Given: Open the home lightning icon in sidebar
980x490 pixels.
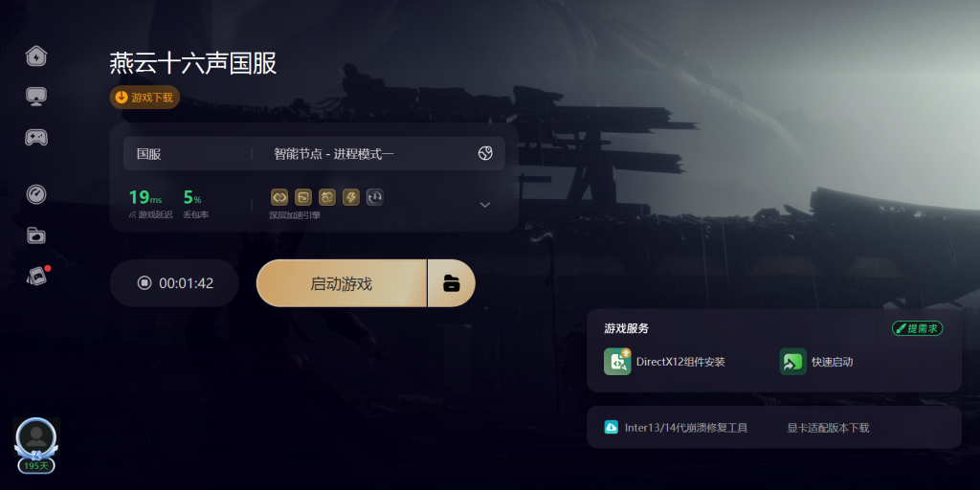Looking at the screenshot, I should tap(36, 56).
